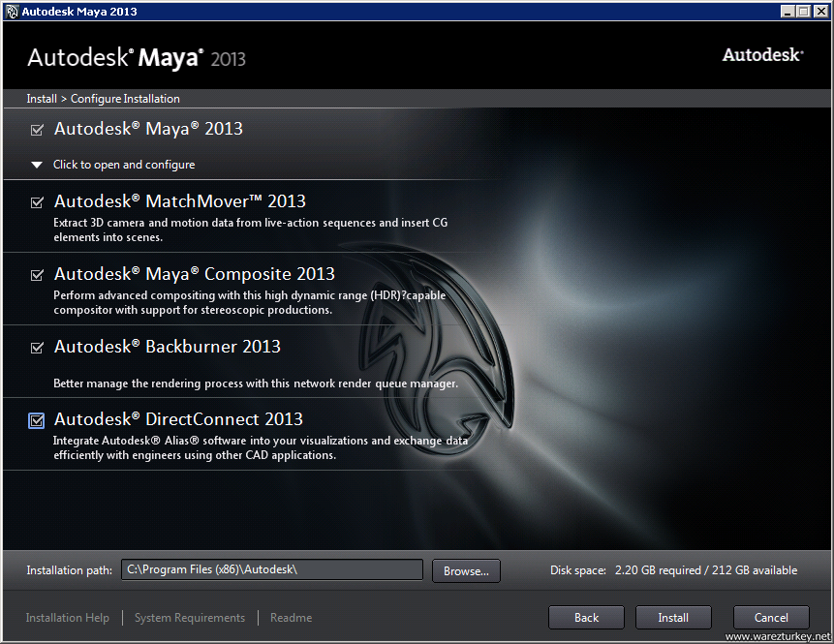The width and height of the screenshot is (834, 644).
Task: Start installation with the Install button
Action: coord(673,618)
